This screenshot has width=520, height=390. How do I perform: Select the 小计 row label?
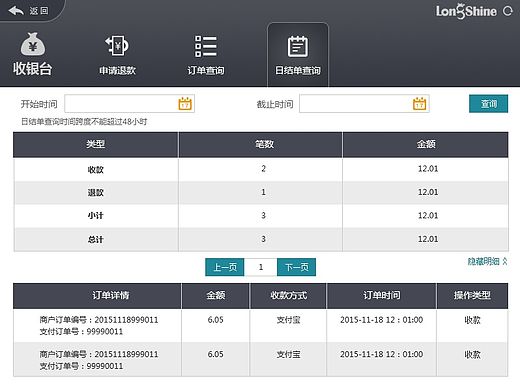coord(96,216)
